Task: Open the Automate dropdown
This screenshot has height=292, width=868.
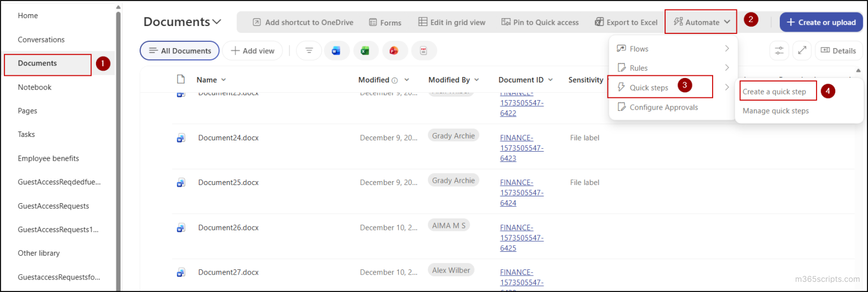Action: tap(701, 22)
